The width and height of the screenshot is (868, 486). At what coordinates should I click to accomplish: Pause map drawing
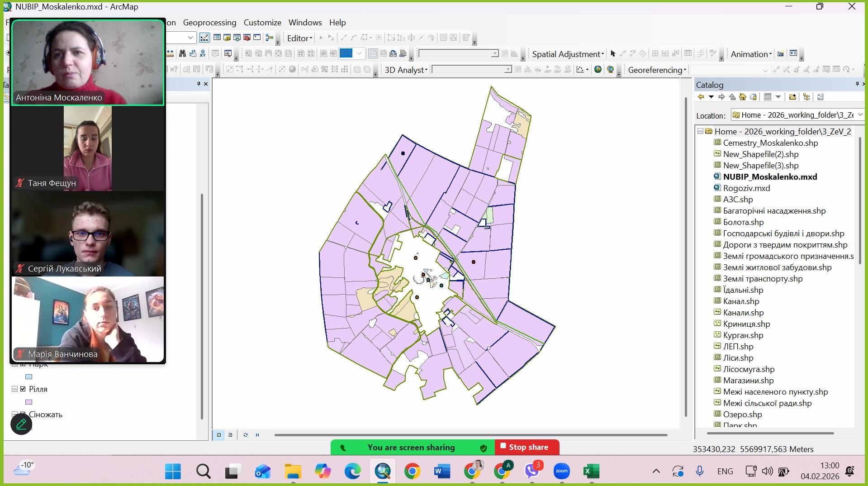click(x=257, y=435)
